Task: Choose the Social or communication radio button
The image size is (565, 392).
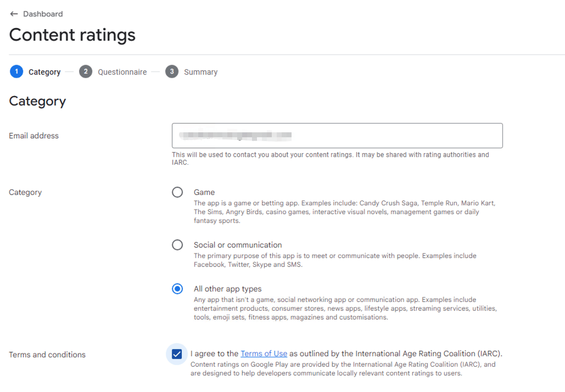Action: point(177,245)
